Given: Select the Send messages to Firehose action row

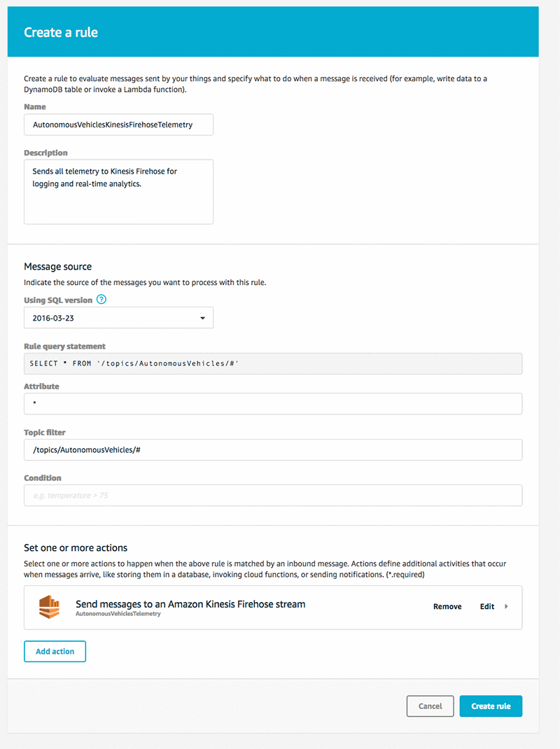Looking at the screenshot, I should [x=273, y=608].
